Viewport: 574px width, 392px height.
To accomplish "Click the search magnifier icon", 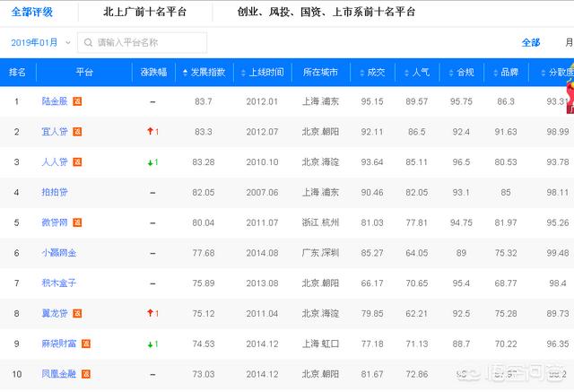I will [x=88, y=42].
